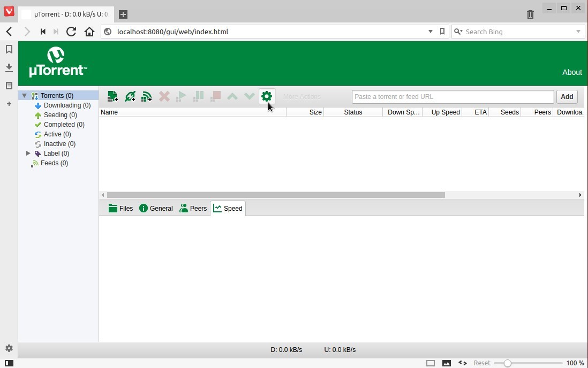Viewport: 588px width, 368px height.
Task: Open the notes panel in Vivaldi sidebar
Action: tap(9, 86)
